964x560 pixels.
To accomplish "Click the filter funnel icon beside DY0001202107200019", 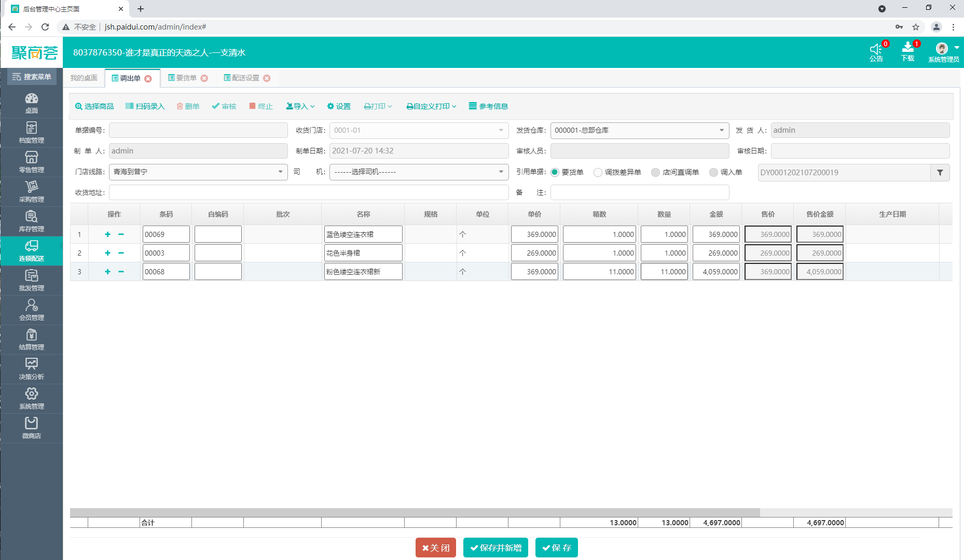I will tap(940, 173).
